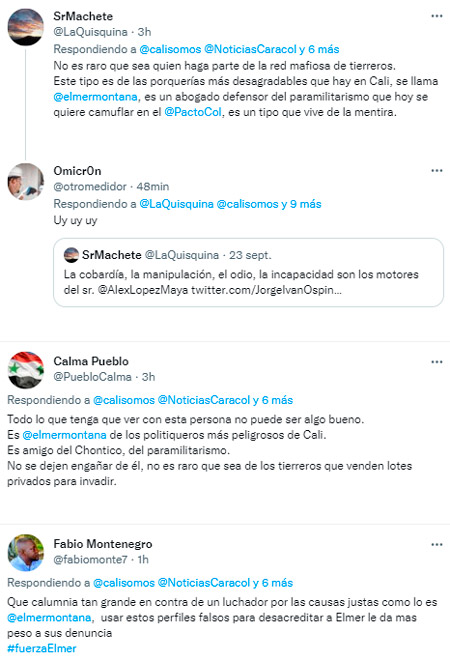The image size is (450, 661).
Task: Open Omicr0n's profile avatar
Action: pyautogui.click(x=26, y=182)
